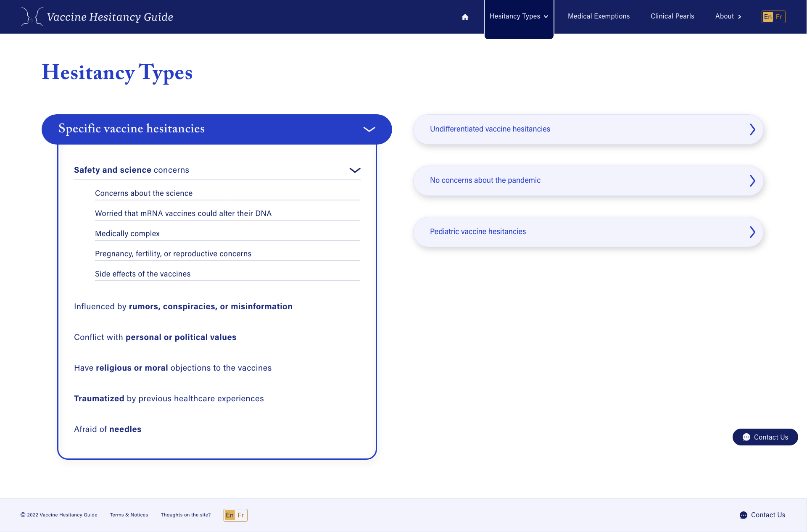
Task: Select Afraid of needles item
Action: [x=108, y=429]
